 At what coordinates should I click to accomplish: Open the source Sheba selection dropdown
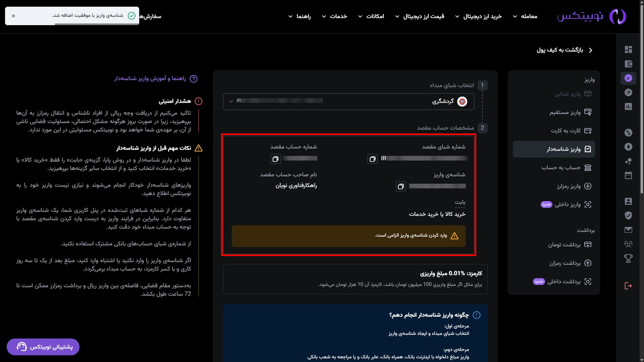pos(348,101)
